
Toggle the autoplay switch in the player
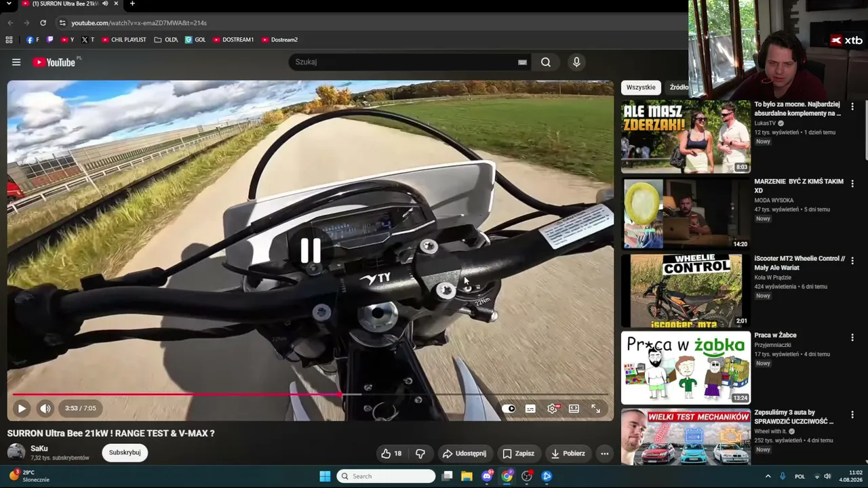tap(509, 409)
